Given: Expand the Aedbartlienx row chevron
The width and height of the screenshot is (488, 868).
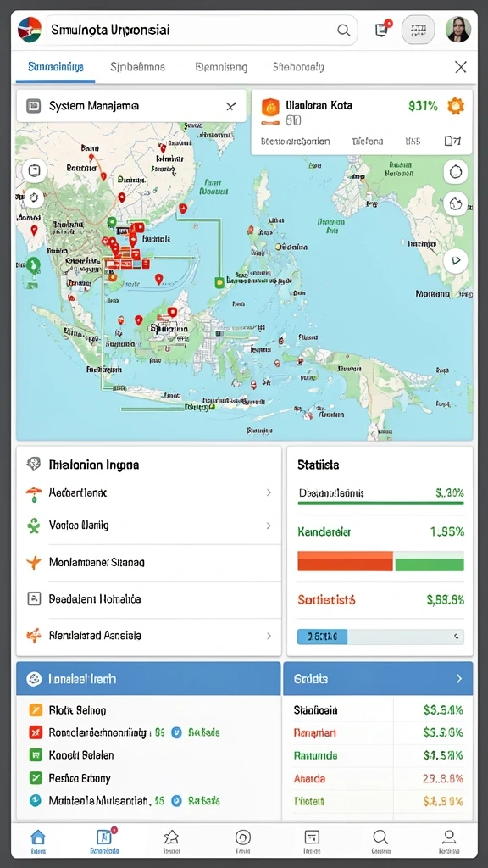Looking at the screenshot, I should point(269,492).
